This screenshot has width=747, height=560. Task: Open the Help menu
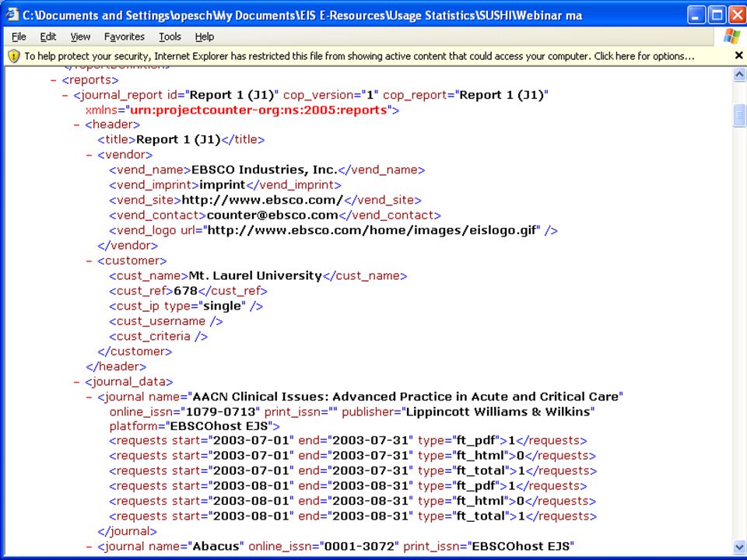click(x=205, y=37)
